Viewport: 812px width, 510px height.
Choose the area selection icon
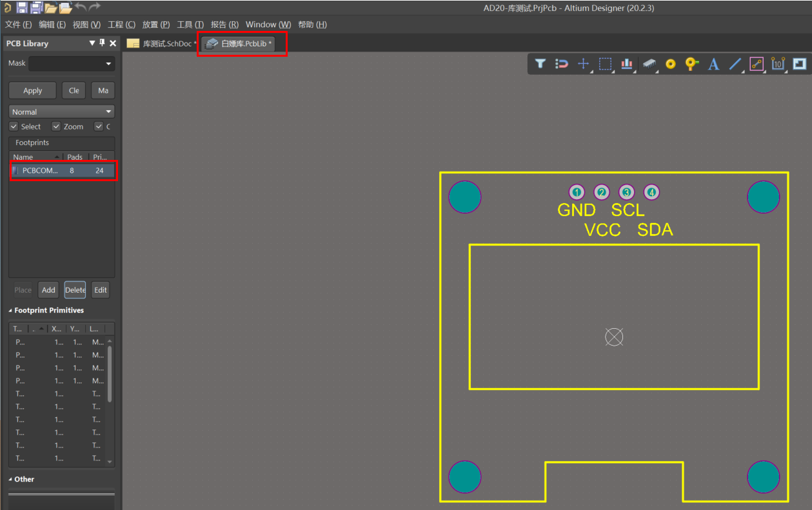605,64
